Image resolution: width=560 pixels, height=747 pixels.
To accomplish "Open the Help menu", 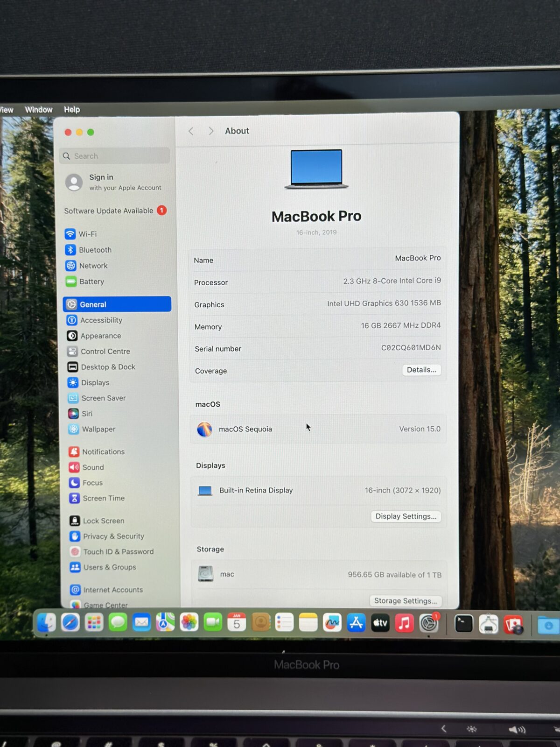I will click(72, 110).
